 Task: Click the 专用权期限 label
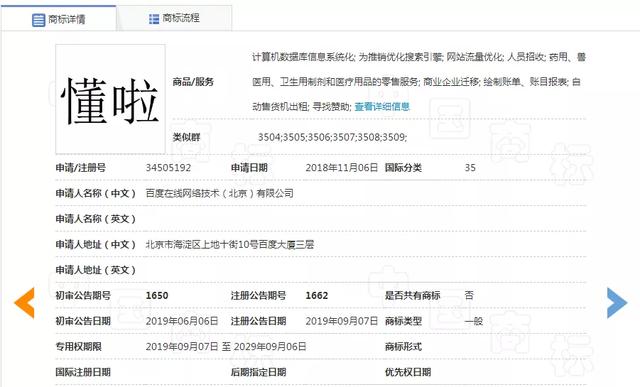click(x=78, y=347)
